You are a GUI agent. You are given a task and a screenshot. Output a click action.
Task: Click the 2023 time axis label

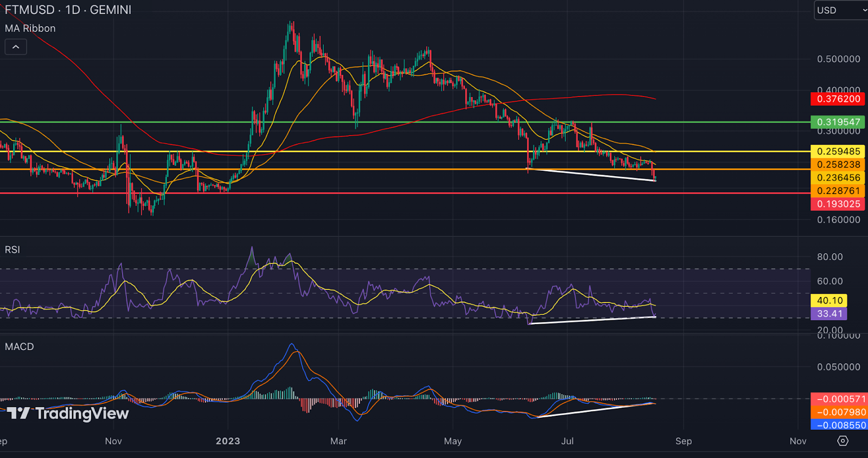[x=228, y=441]
